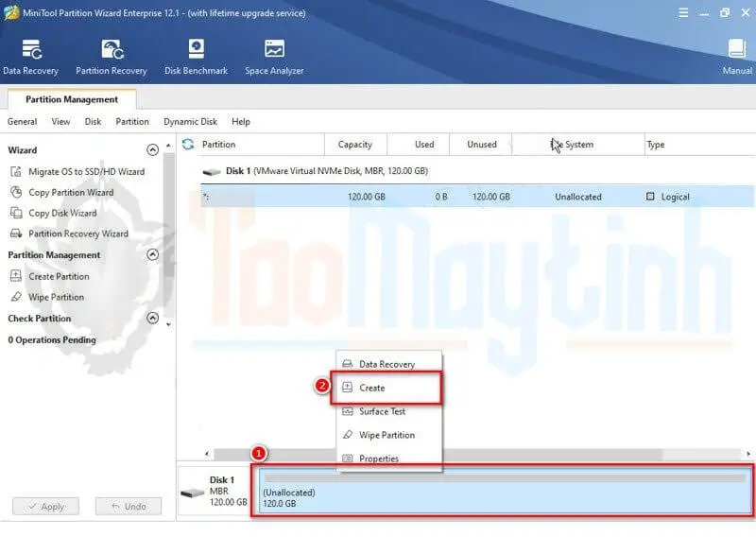Select Surface Test in context menu
Screen dimensions: 756x537
click(x=382, y=412)
